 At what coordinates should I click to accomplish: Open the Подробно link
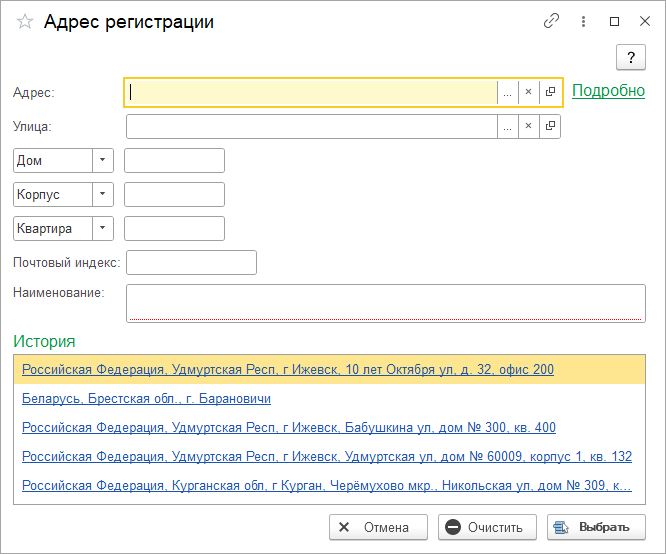608,91
